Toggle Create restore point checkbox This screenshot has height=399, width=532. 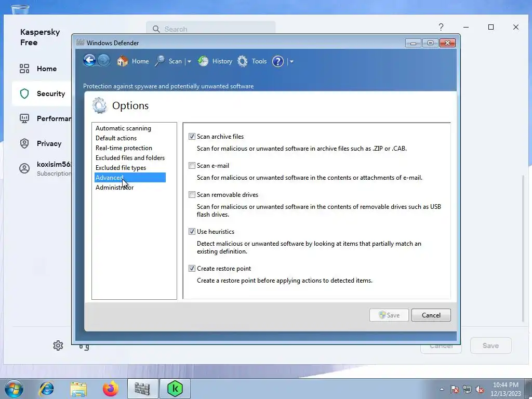(x=192, y=269)
